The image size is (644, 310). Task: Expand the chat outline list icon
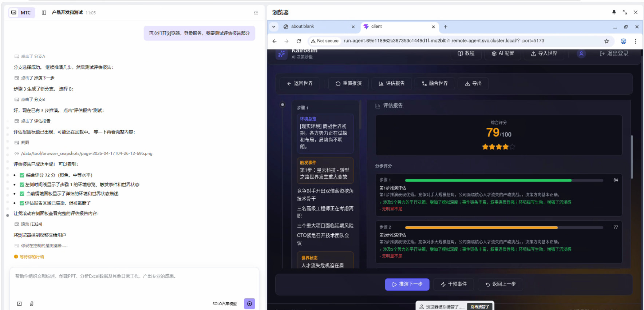click(256, 13)
